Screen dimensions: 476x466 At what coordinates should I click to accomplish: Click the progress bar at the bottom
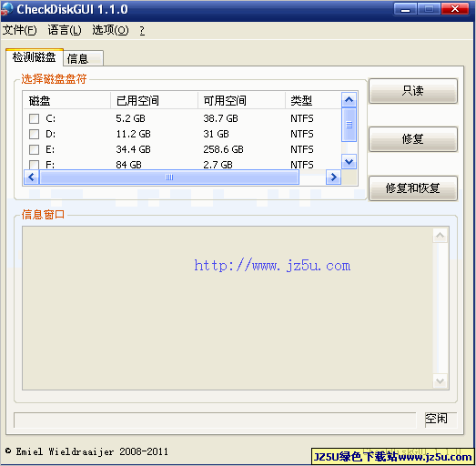coord(215,420)
